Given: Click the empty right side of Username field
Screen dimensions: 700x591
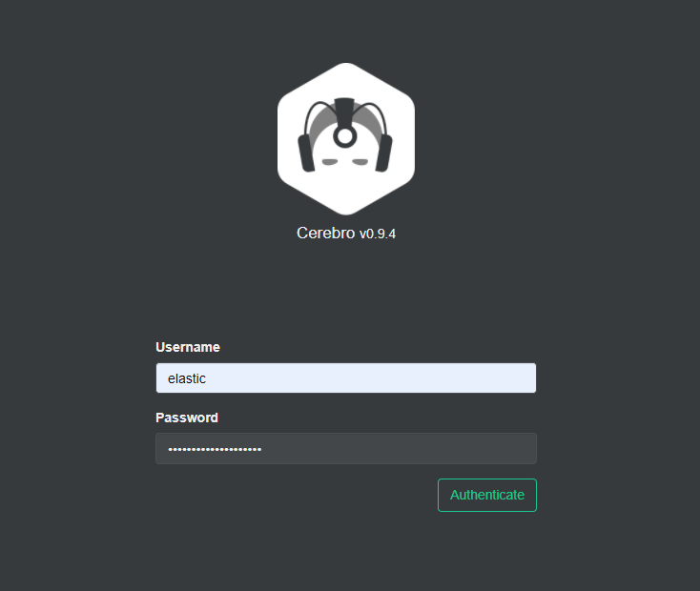Looking at the screenshot, I should 401,378.
